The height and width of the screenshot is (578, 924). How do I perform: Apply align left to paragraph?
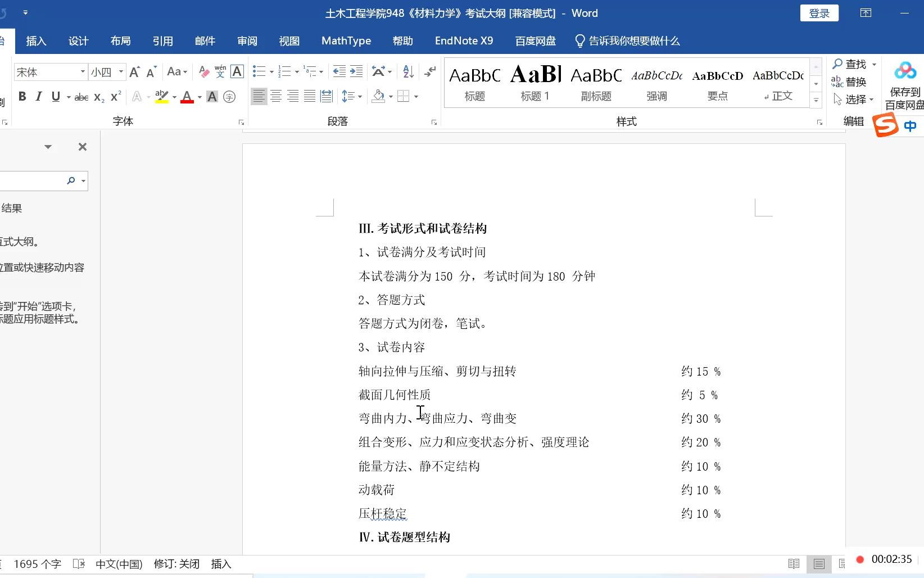(259, 97)
